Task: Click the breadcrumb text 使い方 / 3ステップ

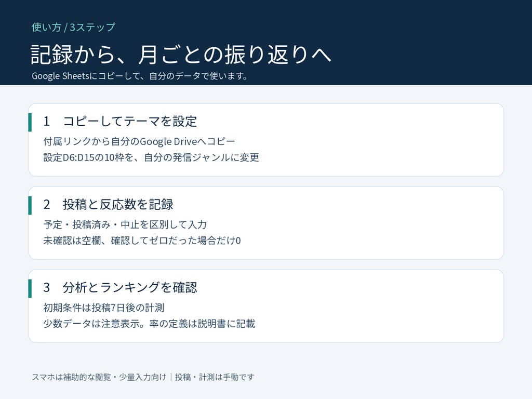Action: pos(74,27)
